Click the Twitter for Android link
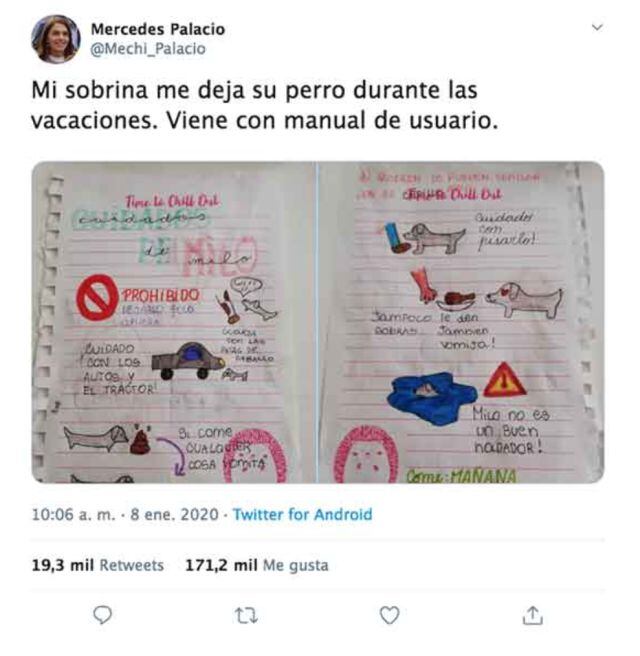The height and width of the screenshot is (656, 640). coord(302,514)
